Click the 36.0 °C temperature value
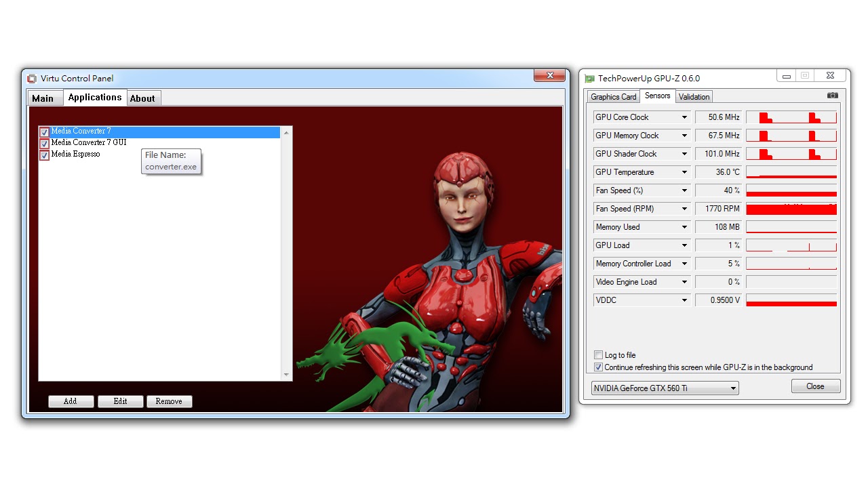The image size is (868, 488). click(x=718, y=172)
